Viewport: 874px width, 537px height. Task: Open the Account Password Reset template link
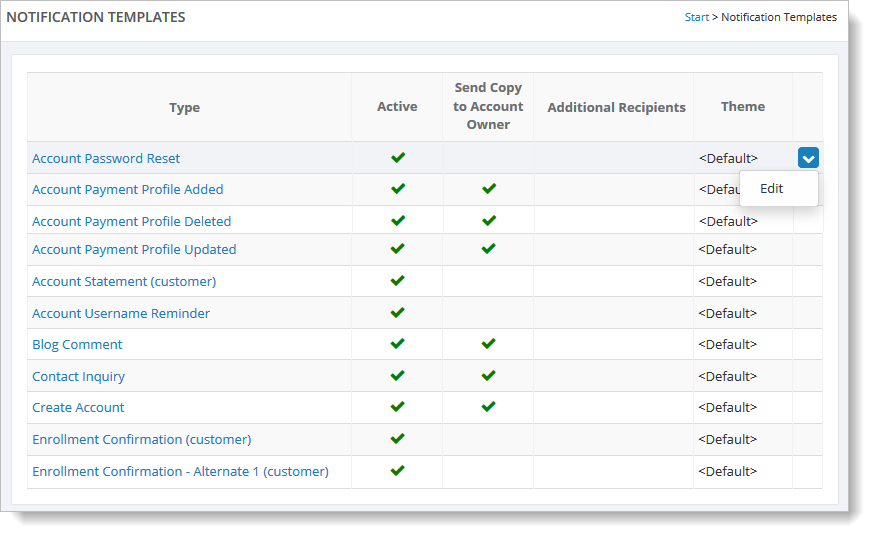(x=106, y=158)
